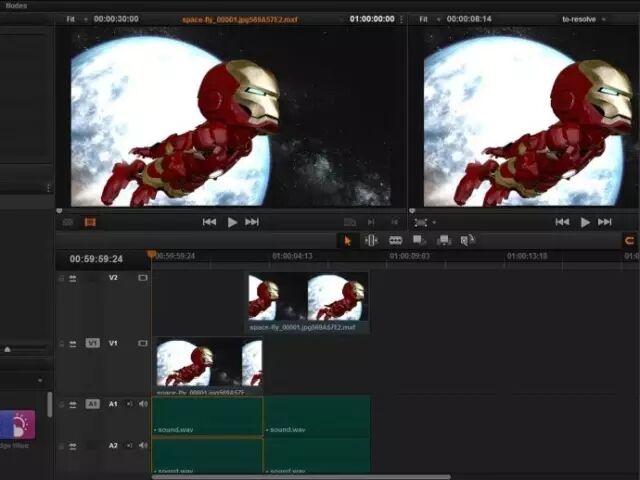The width and height of the screenshot is (640, 480).
Task: Toggle auto select on A2 track
Action: (x=73, y=447)
